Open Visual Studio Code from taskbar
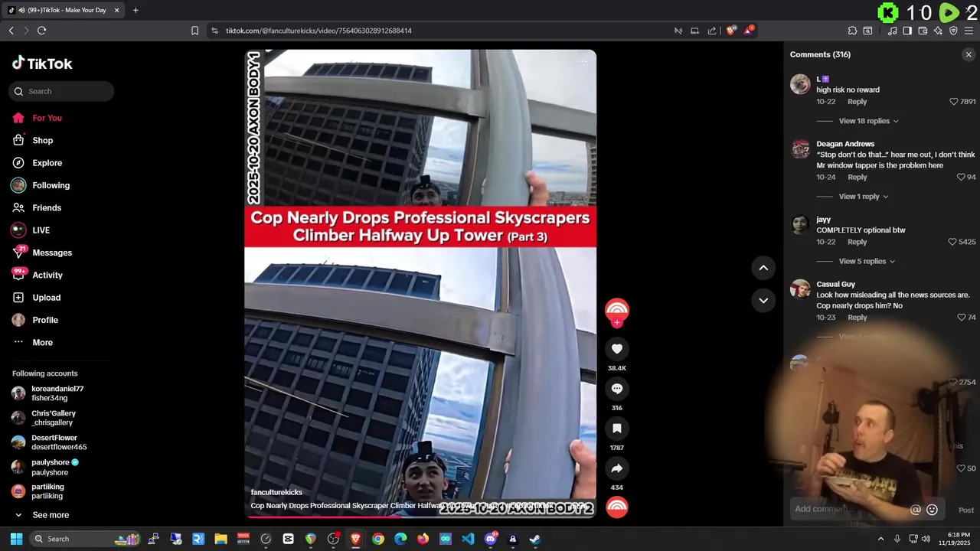980x551 pixels. point(468,539)
